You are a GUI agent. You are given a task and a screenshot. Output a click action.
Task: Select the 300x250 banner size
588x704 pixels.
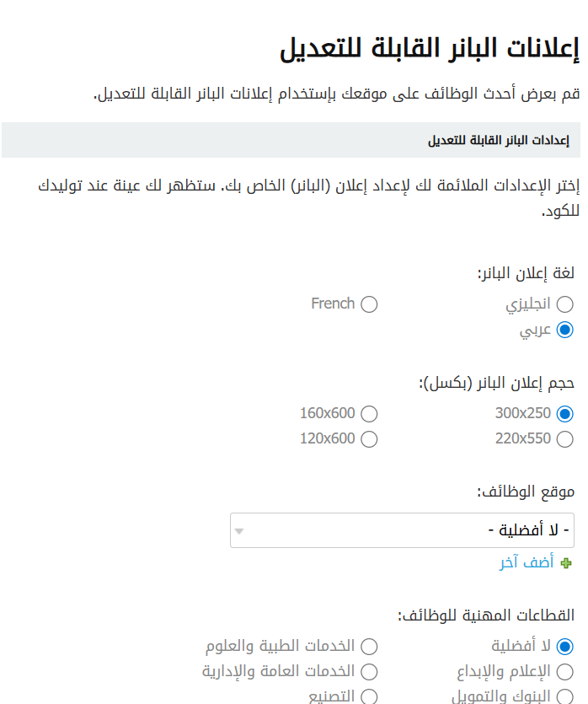click(x=565, y=414)
